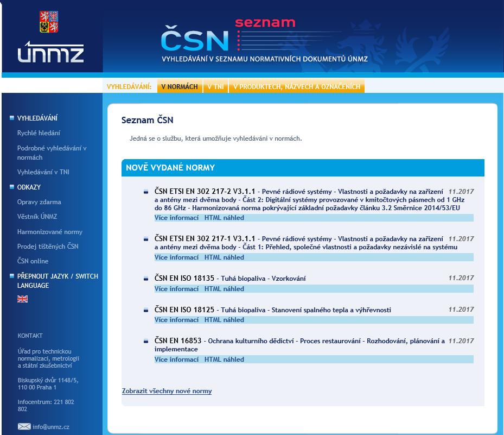
Task: Open the V NORMÁCH search tab
Action: [x=180, y=86]
